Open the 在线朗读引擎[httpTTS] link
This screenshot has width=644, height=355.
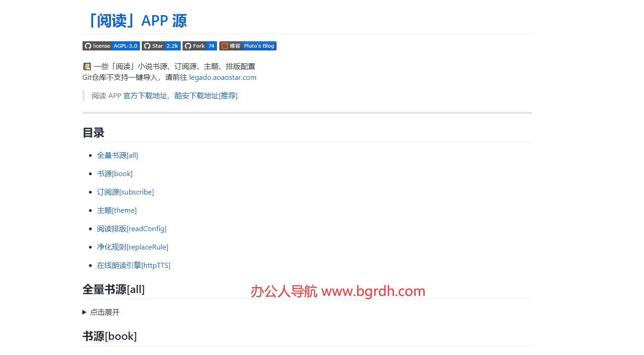[x=134, y=265]
